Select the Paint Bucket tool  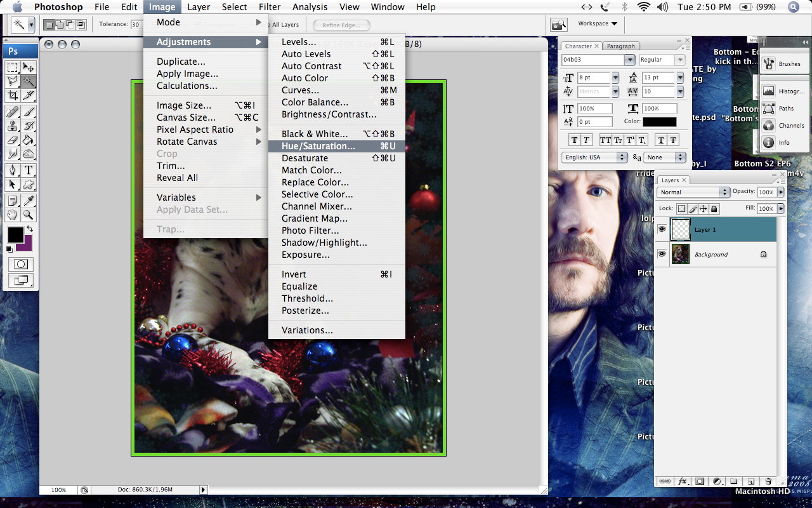(x=29, y=140)
